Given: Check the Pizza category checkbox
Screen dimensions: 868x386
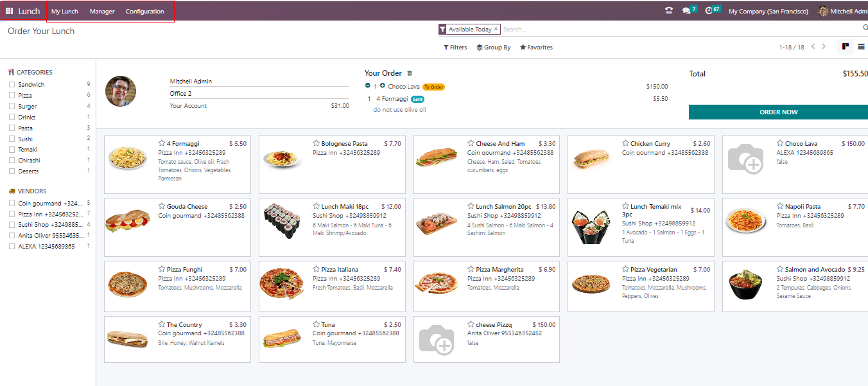Looking at the screenshot, I should pyautogui.click(x=12, y=95).
